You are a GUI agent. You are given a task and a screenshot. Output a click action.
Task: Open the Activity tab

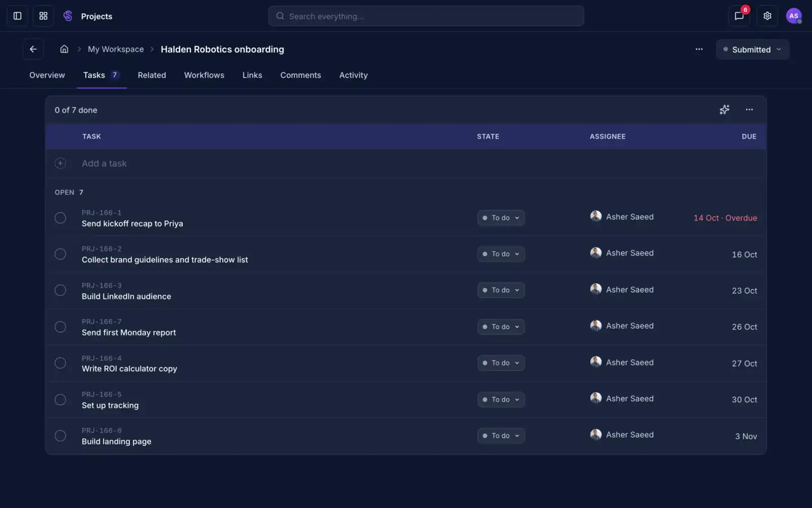coord(353,75)
